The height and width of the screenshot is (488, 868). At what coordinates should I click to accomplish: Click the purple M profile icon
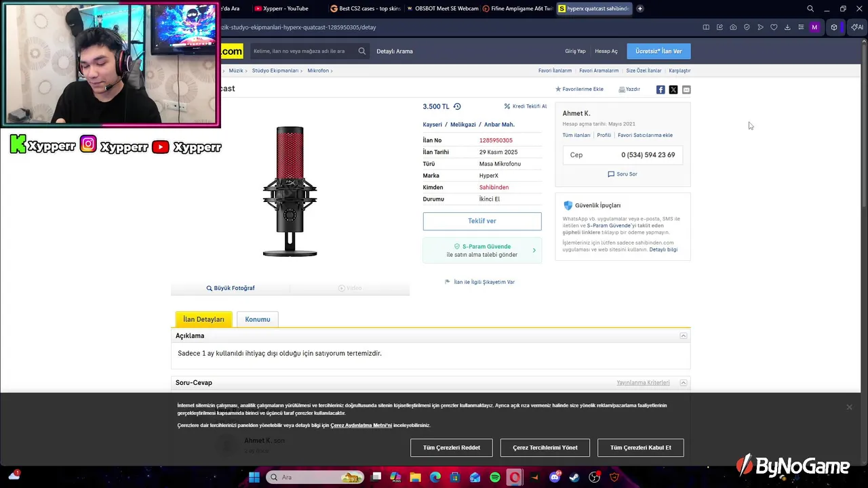[x=814, y=27]
